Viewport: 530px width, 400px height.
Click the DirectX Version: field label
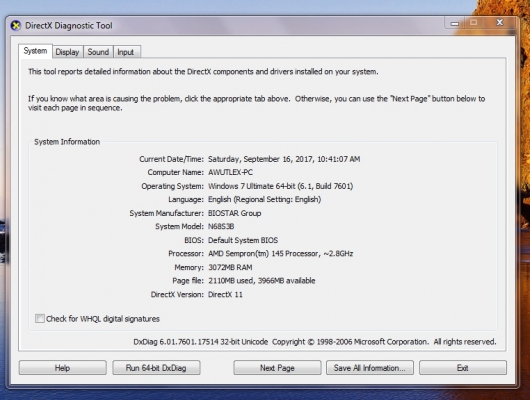pos(177,294)
